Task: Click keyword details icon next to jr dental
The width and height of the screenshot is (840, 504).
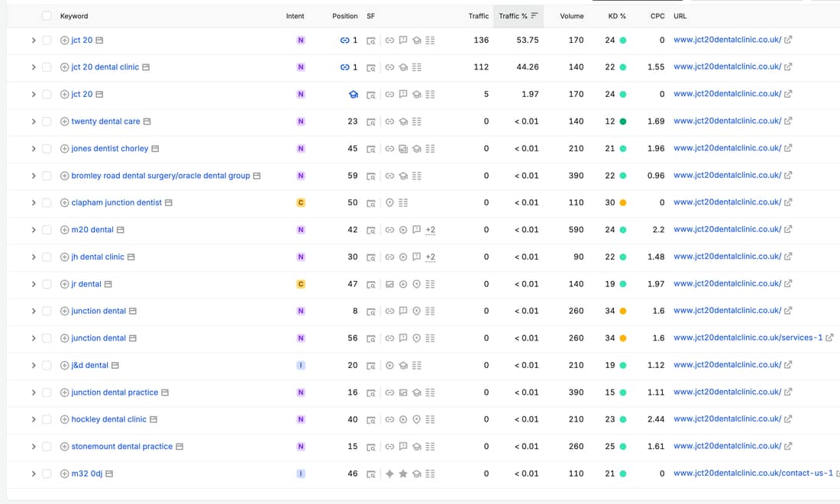Action: pos(108,284)
